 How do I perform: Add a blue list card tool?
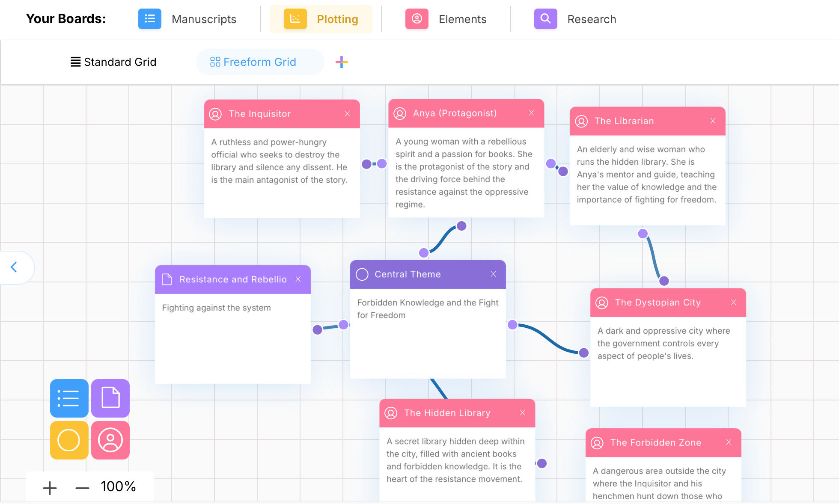tap(69, 398)
